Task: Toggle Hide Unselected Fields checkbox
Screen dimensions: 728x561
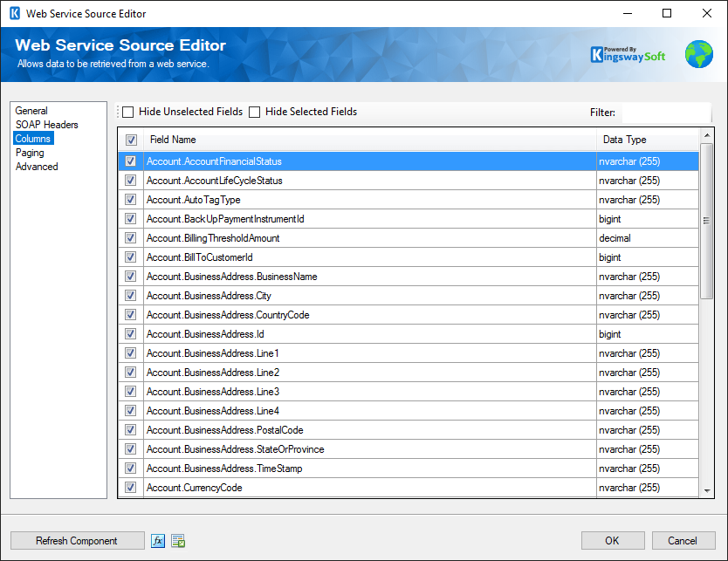Action: pyautogui.click(x=128, y=112)
